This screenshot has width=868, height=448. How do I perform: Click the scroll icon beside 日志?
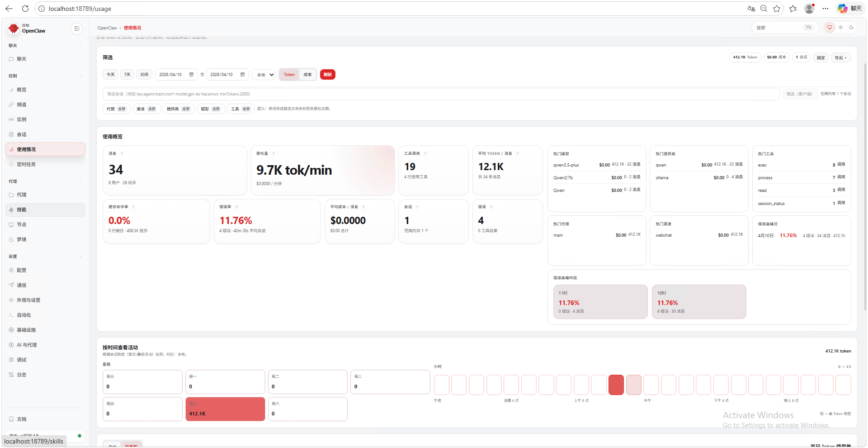(11, 375)
